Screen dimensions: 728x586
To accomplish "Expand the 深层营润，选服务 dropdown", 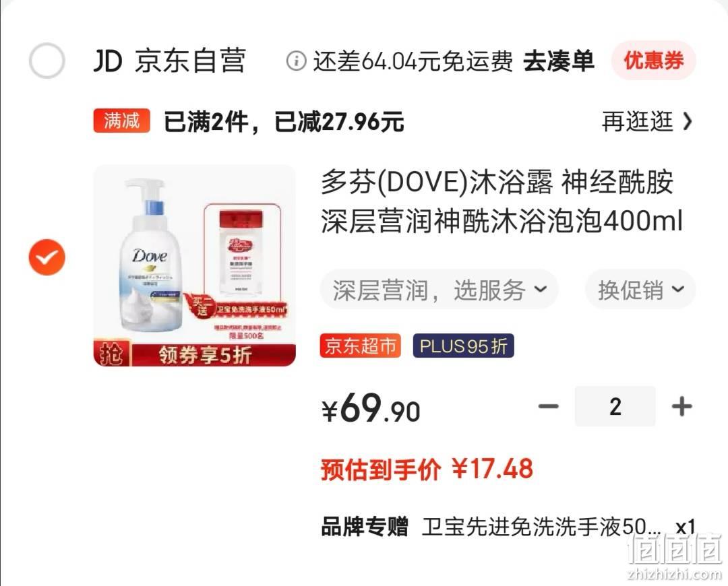I will point(439,290).
